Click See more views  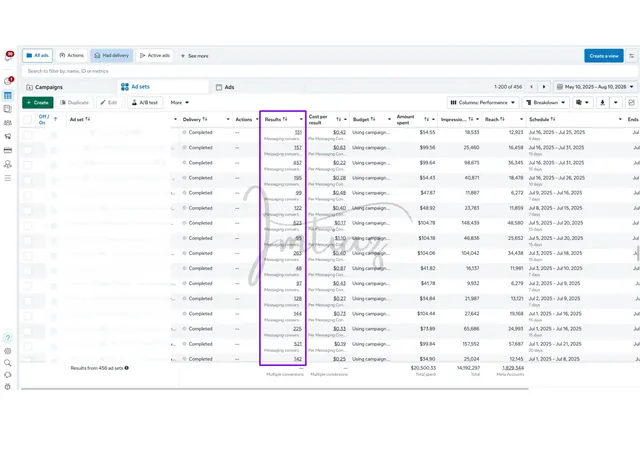pyautogui.click(x=195, y=56)
